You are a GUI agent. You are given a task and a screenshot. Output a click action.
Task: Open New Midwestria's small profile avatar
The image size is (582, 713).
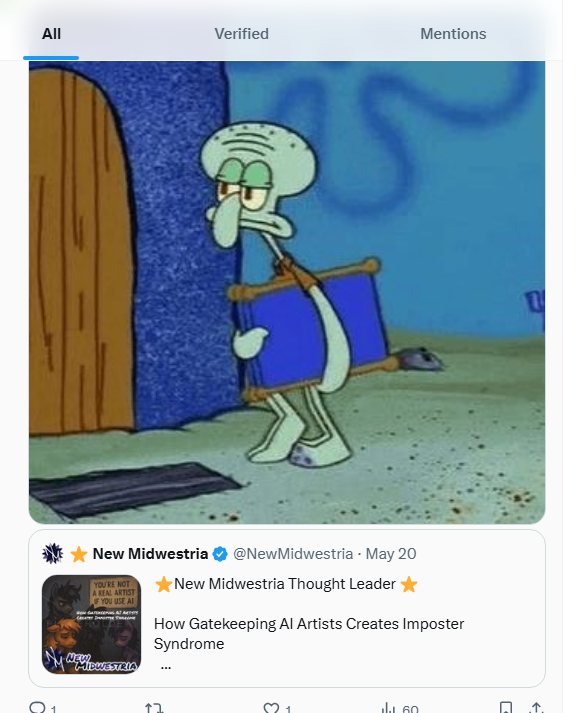(52, 553)
